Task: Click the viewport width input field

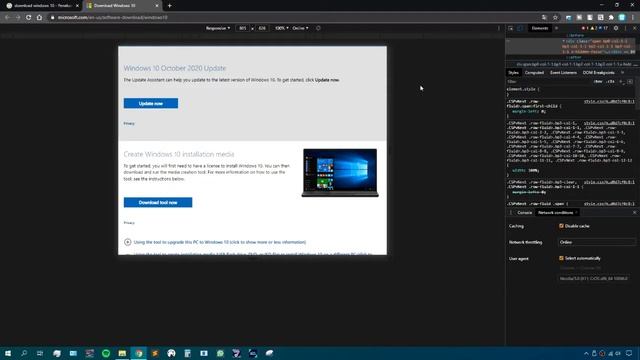Action: 242,28
